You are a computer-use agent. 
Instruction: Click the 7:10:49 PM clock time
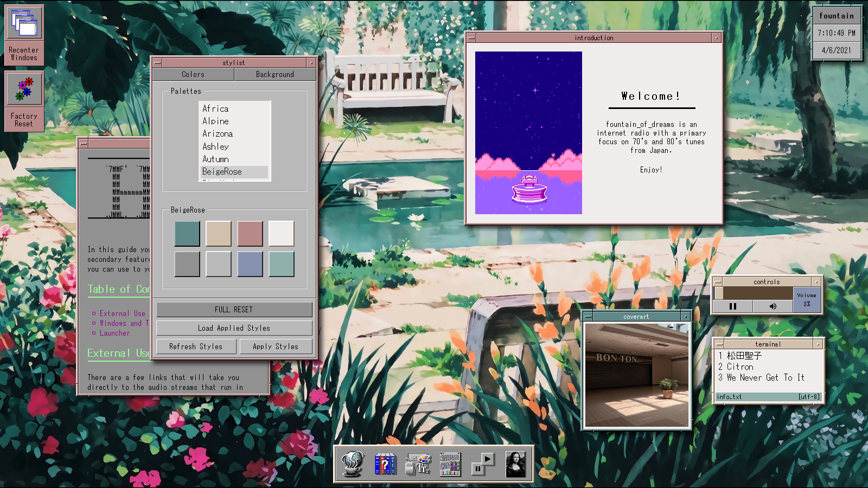837,33
